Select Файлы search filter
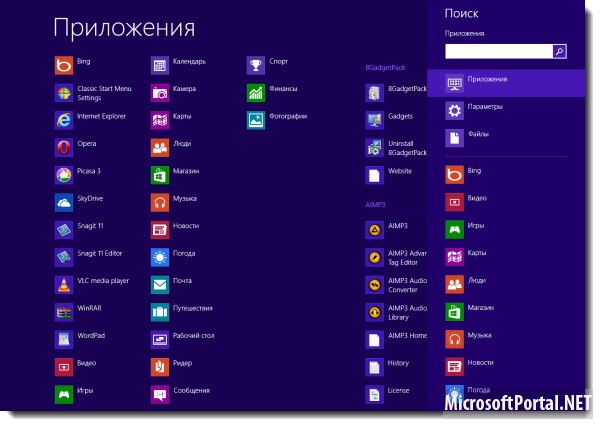The width and height of the screenshot is (600, 426). [506, 138]
